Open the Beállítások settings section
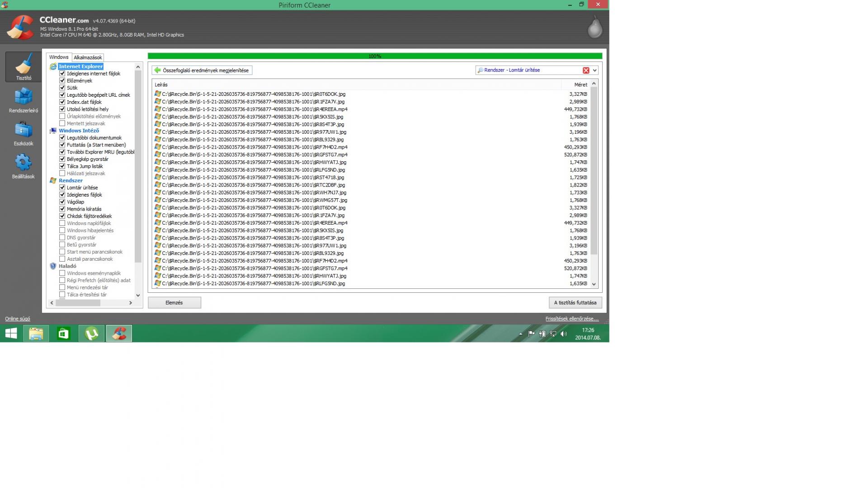This screenshot has height=488, width=868. click(23, 166)
